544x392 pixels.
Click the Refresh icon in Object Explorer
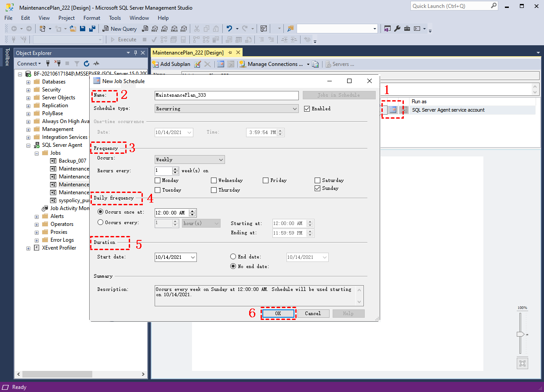pos(87,64)
